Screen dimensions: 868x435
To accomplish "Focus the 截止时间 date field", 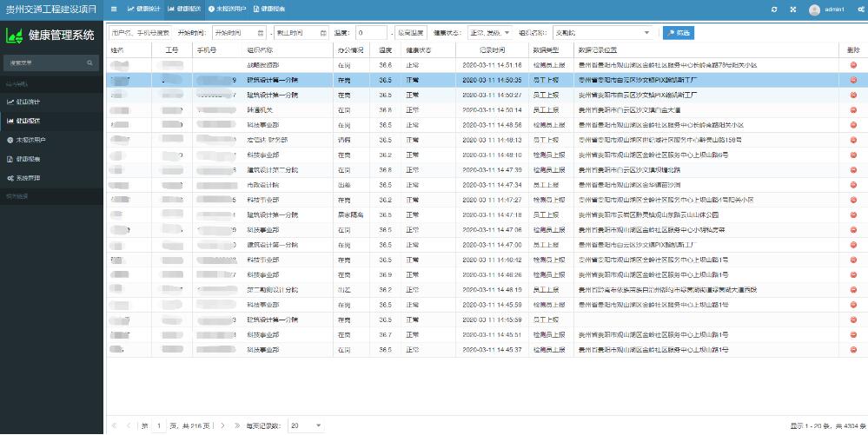I will click(301, 33).
